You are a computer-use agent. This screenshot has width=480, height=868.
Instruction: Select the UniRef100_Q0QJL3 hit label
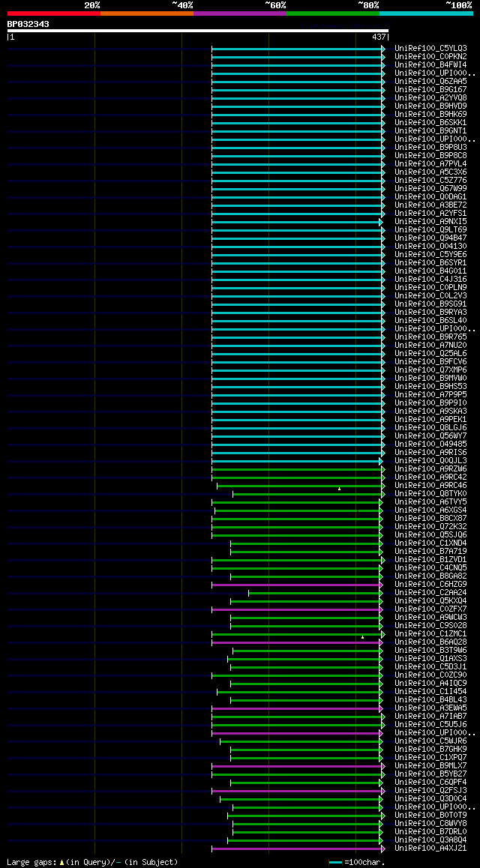tap(430, 460)
